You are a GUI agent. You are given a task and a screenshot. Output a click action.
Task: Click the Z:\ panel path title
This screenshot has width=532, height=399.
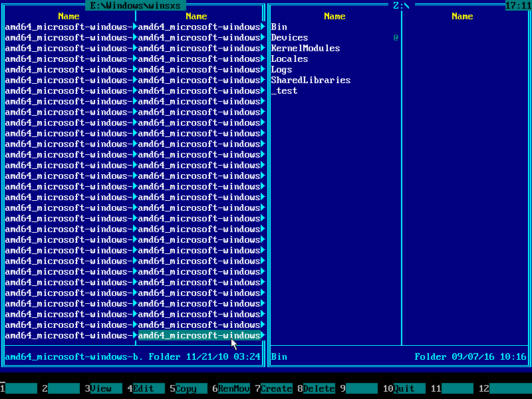pos(402,5)
